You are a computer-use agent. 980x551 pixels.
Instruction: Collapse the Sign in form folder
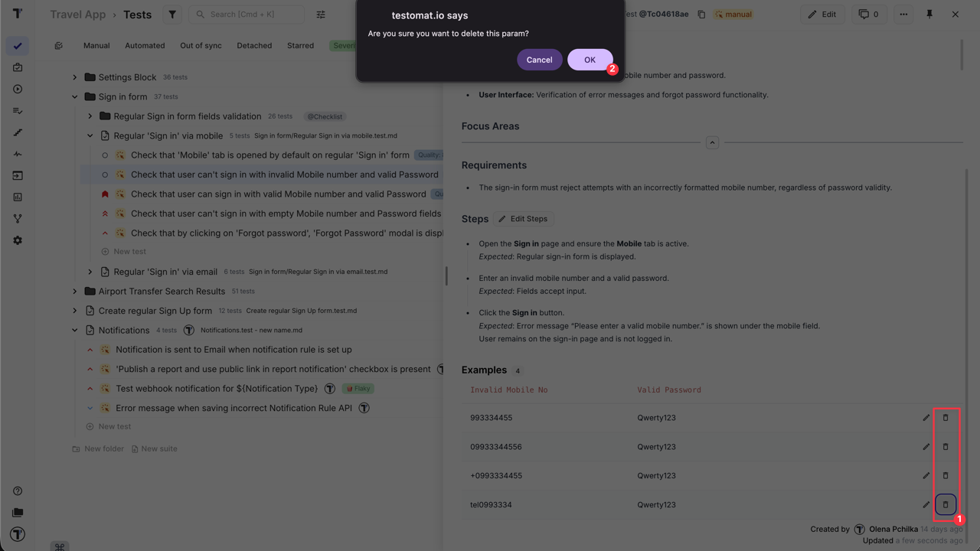click(x=75, y=97)
